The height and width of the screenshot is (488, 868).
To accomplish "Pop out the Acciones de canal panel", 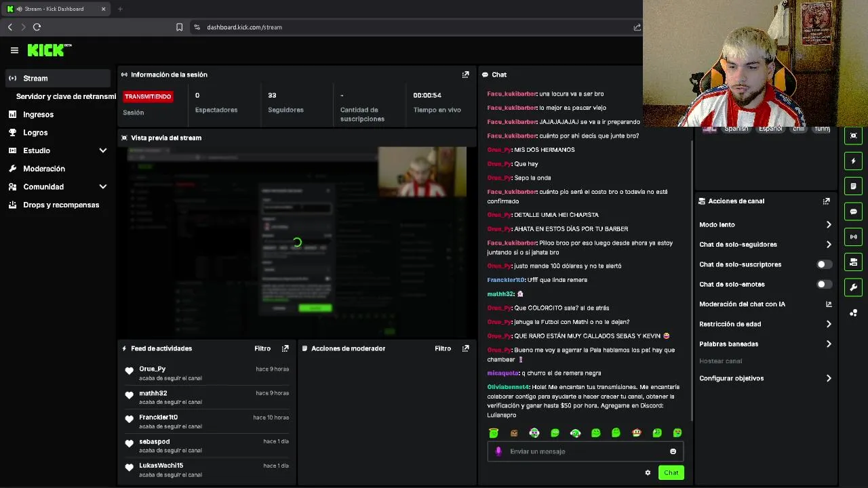I will click(x=826, y=201).
